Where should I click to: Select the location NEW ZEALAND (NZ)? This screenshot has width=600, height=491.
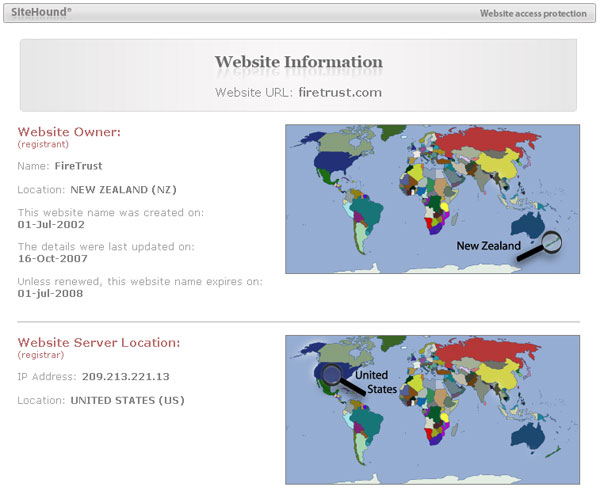[x=124, y=190]
